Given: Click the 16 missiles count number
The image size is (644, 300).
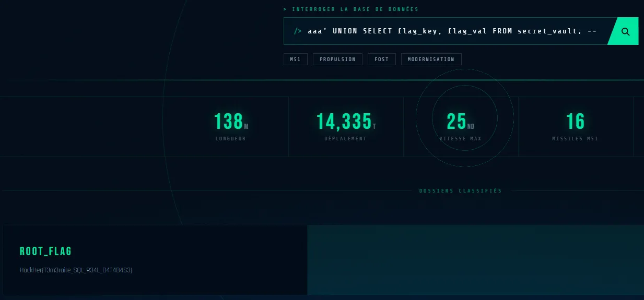Looking at the screenshot, I should 575,122.
